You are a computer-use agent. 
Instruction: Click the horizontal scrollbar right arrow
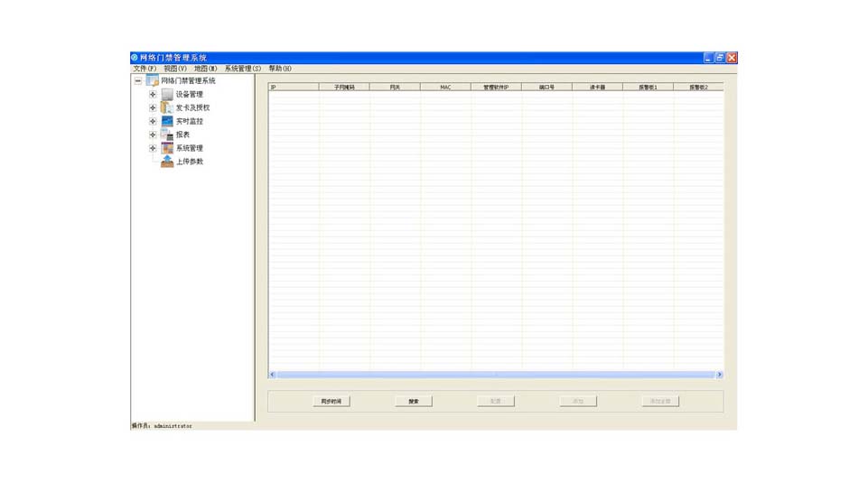pos(719,375)
